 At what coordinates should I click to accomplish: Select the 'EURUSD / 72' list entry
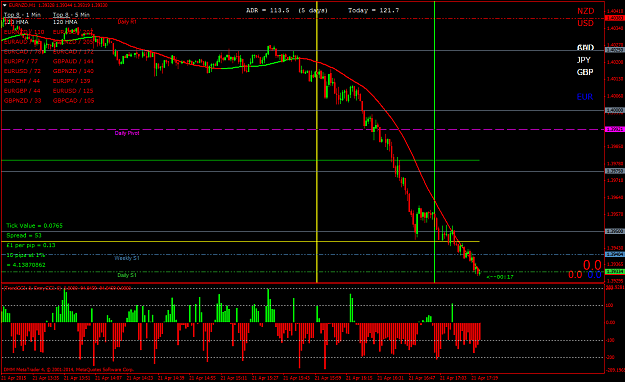pos(22,71)
